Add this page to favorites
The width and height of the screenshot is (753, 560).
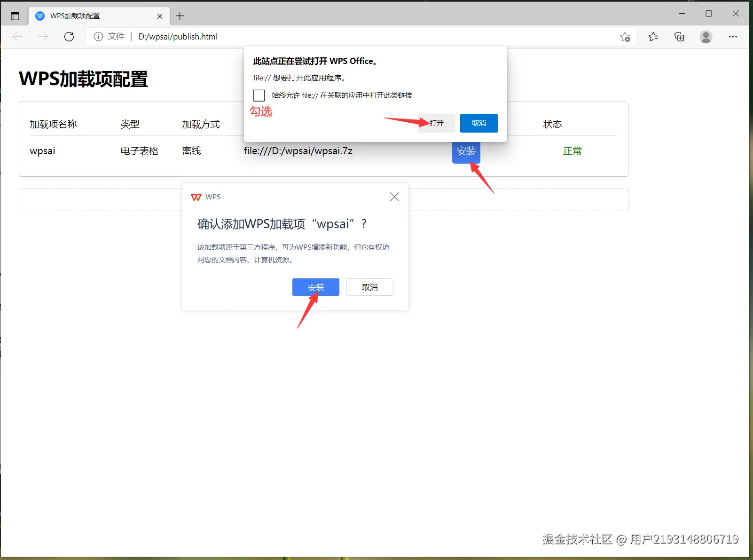tap(625, 37)
